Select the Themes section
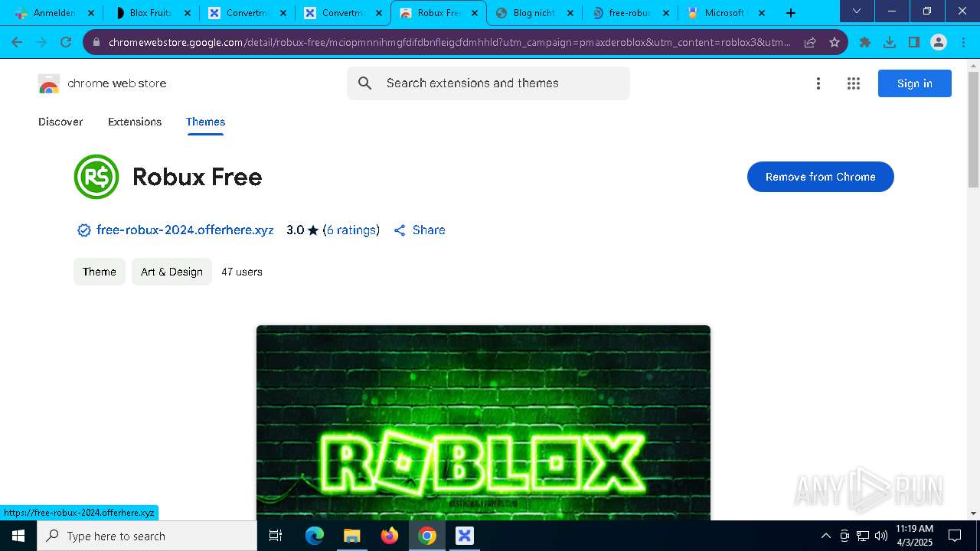 tap(205, 122)
